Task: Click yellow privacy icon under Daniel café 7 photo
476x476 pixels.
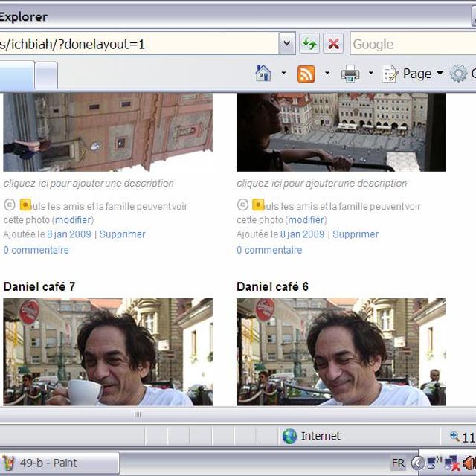Action: (25, 205)
